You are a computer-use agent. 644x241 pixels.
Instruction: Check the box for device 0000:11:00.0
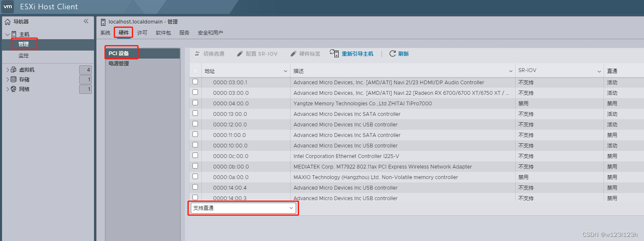tap(195, 134)
